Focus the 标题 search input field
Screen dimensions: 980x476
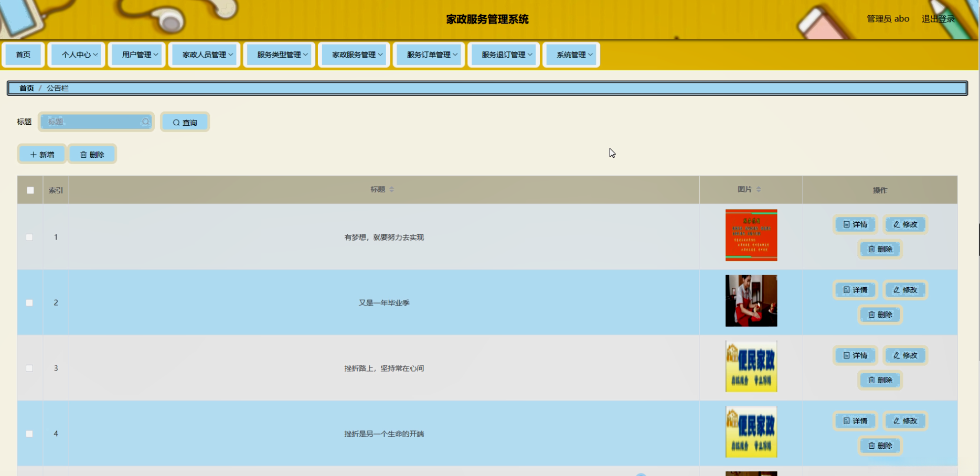(x=97, y=122)
